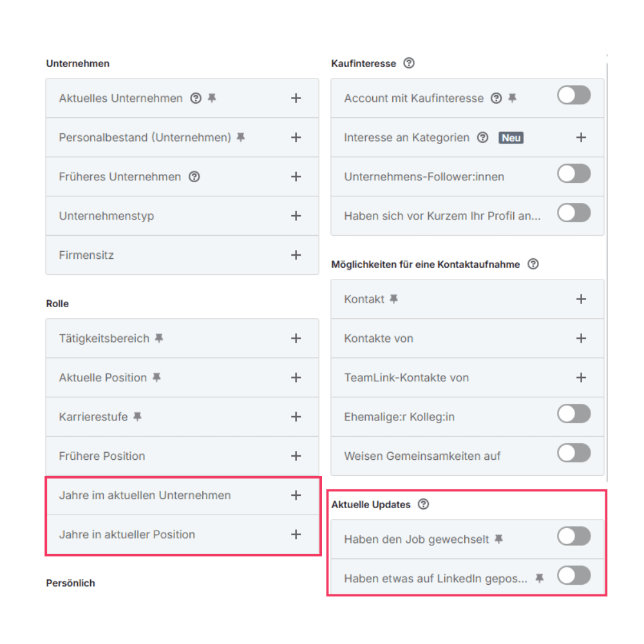Click the pin icon on Tätigkeitsbereich
644x644 pixels.
click(x=158, y=338)
